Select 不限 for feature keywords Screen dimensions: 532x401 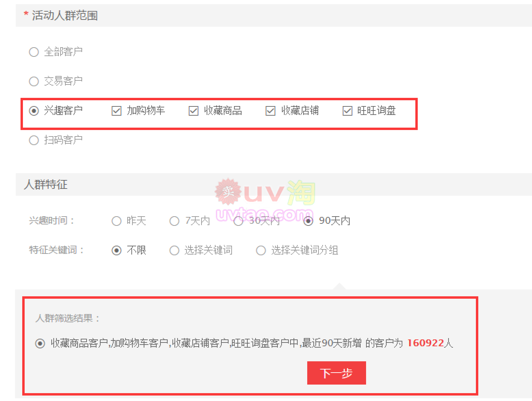pyautogui.click(x=117, y=250)
